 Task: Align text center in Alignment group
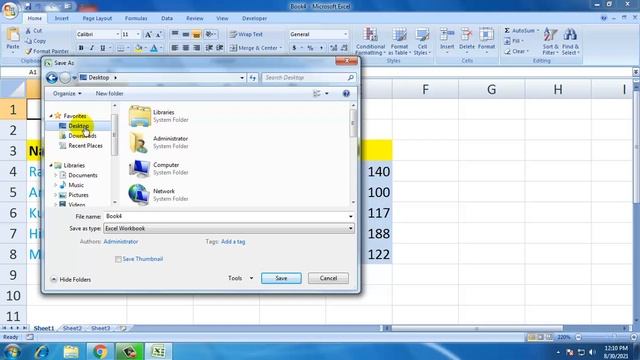[185, 48]
